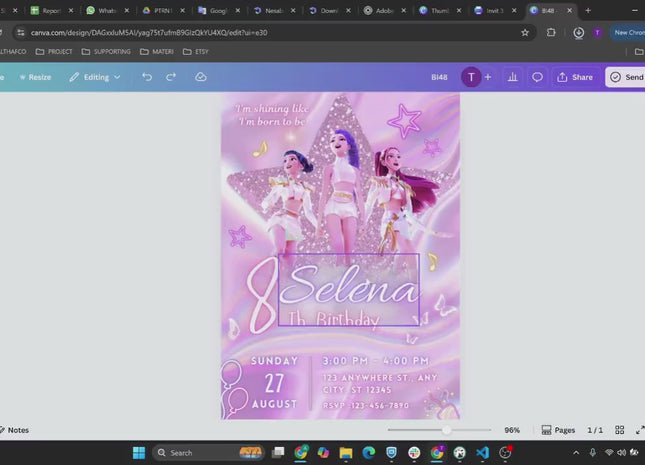The image size is (645, 465).
Task: Bookmark this page with star icon
Action: (x=525, y=32)
